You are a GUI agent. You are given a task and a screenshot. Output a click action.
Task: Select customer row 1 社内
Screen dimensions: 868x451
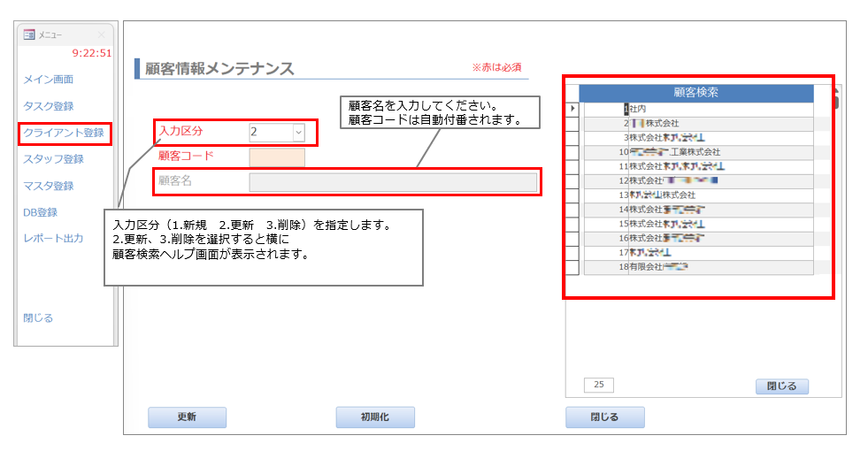699,109
